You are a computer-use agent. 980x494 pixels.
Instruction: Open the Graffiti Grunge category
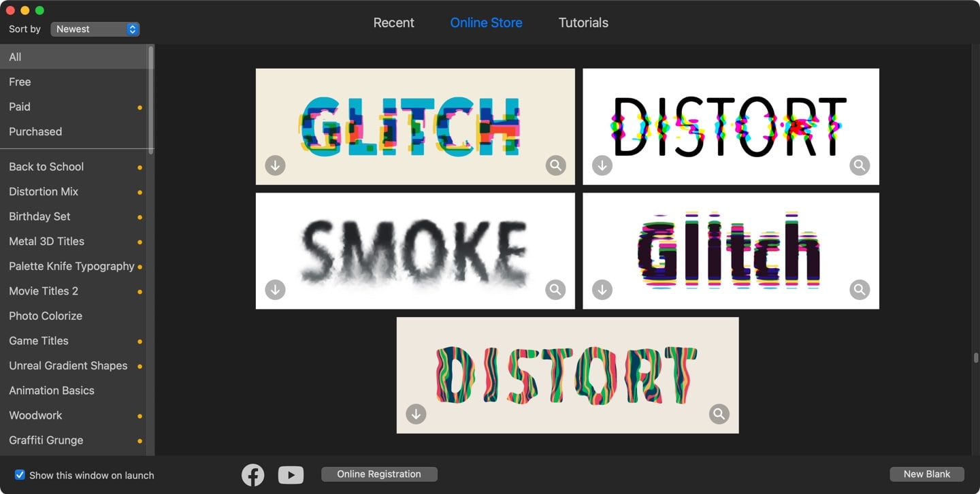[x=73, y=440]
